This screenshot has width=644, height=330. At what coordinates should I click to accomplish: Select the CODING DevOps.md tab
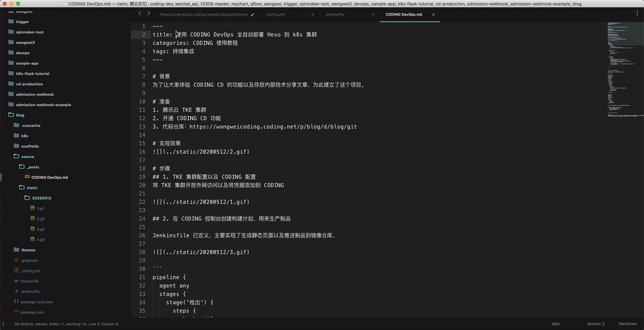coord(403,14)
